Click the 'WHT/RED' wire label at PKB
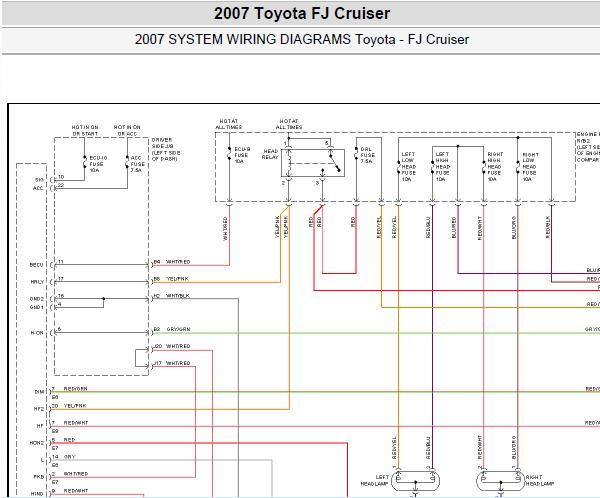 pos(76,474)
